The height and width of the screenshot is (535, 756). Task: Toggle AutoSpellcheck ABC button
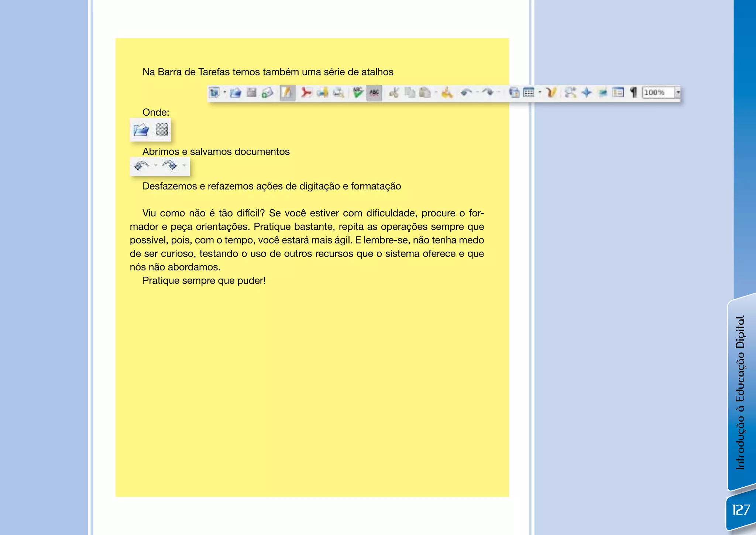374,92
